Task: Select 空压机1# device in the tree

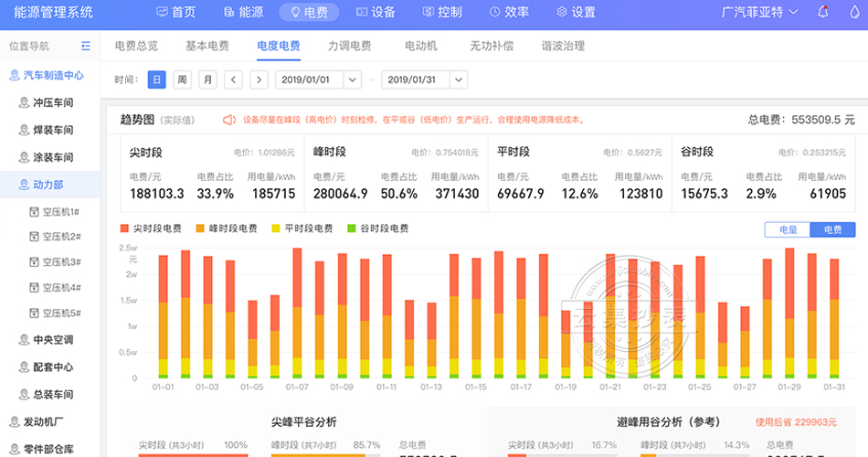Action: pos(61,211)
